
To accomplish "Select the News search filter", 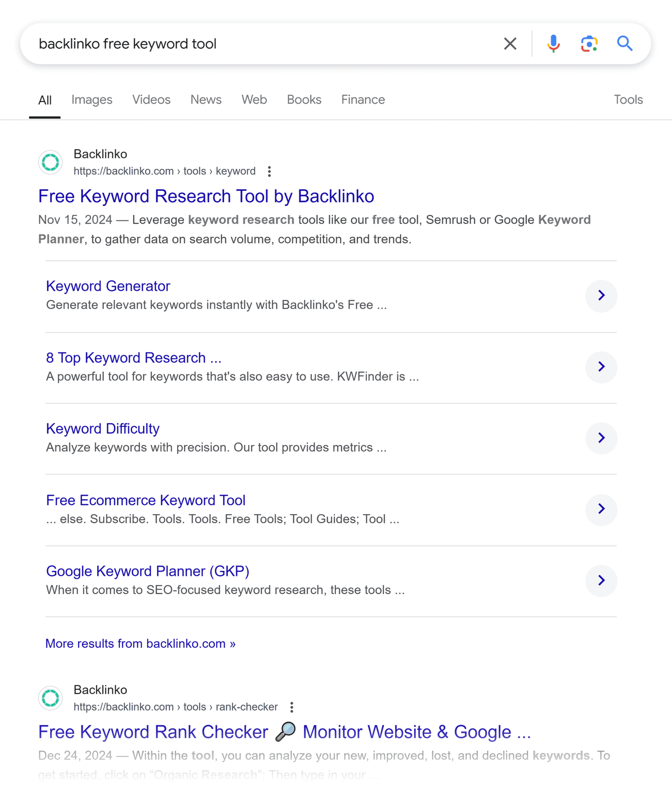I will pos(206,100).
